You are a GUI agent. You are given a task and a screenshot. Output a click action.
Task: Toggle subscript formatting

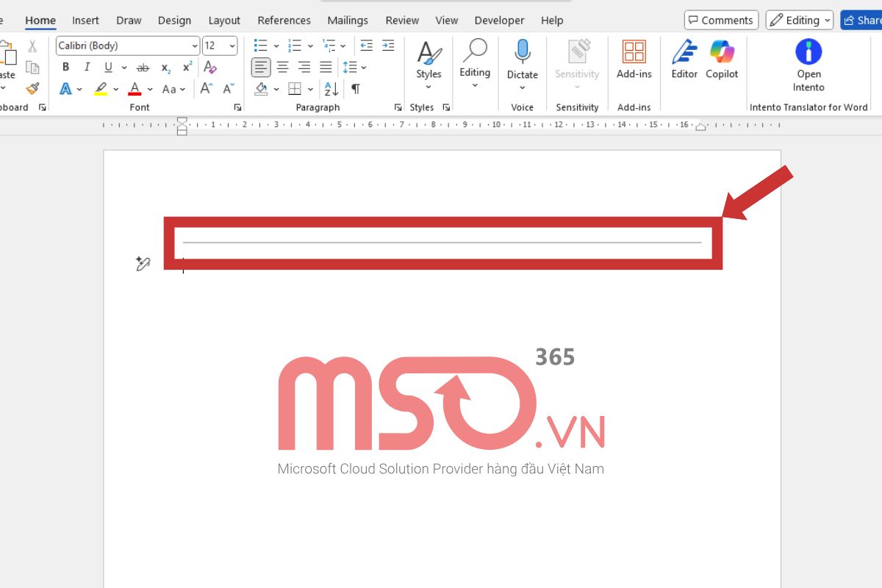(166, 68)
